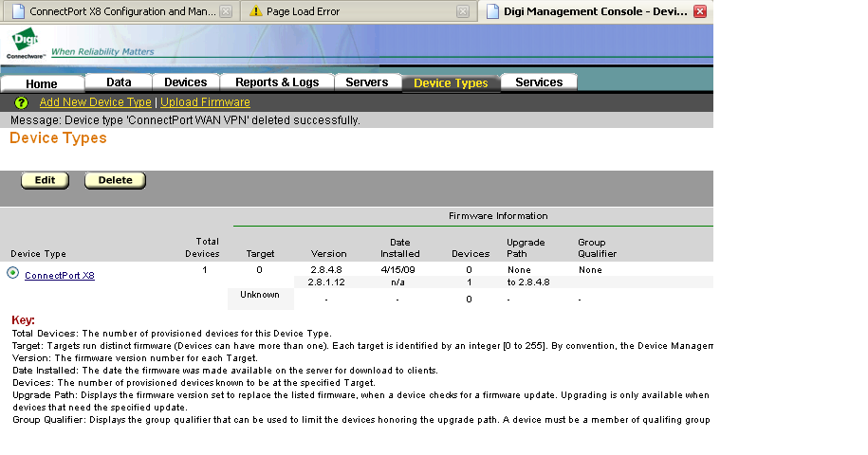Switch to ConnectPort X8 Configuration browser tab
The height and width of the screenshot is (455, 868).
[x=114, y=12]
